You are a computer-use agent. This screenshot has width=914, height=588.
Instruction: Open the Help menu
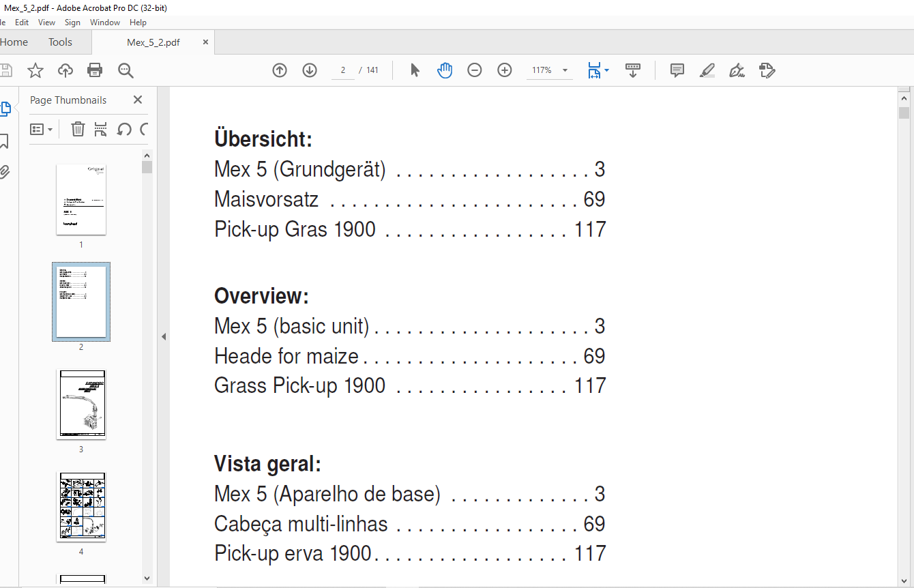[x=138, y=23]
